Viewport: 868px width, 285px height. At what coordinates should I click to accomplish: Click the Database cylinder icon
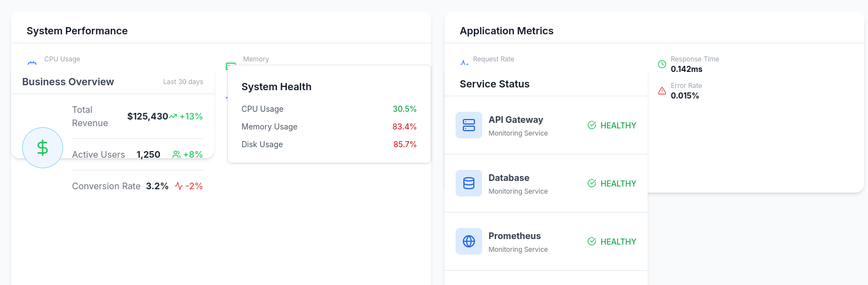tap(469, 183)
